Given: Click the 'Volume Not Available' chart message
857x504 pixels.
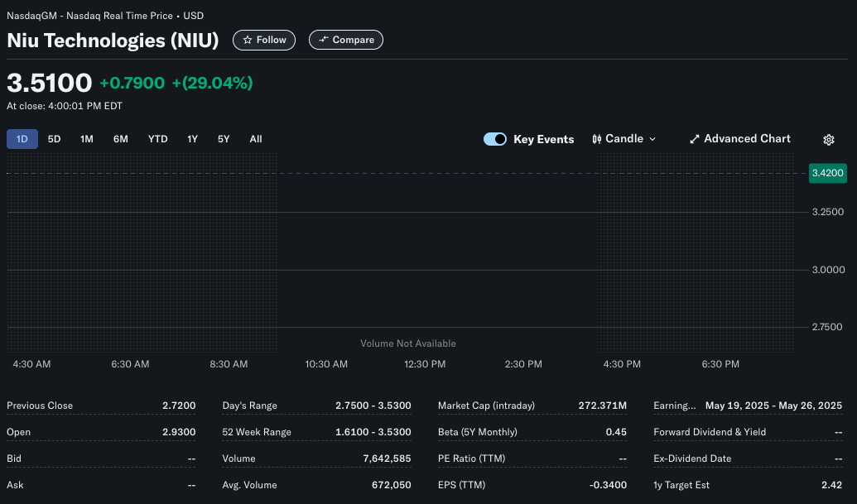Looking at the screenshot, I should coord(407,343).
